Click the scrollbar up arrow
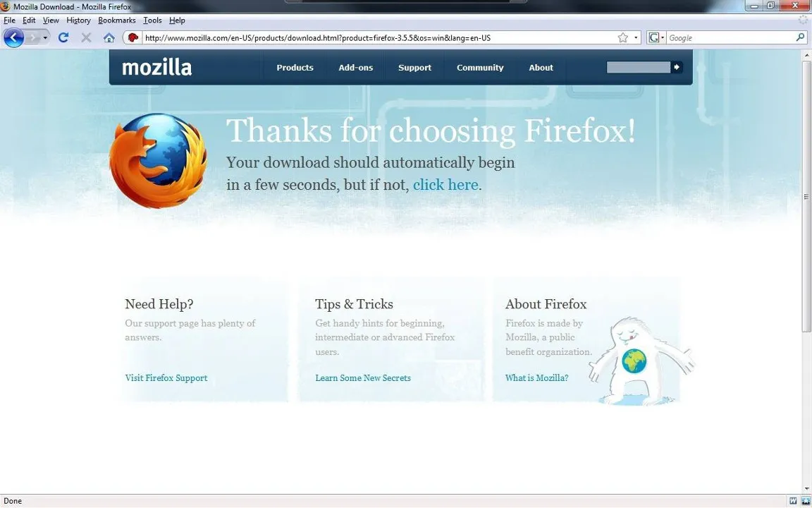This screenshot has height=508, width=812. (806, 54)
